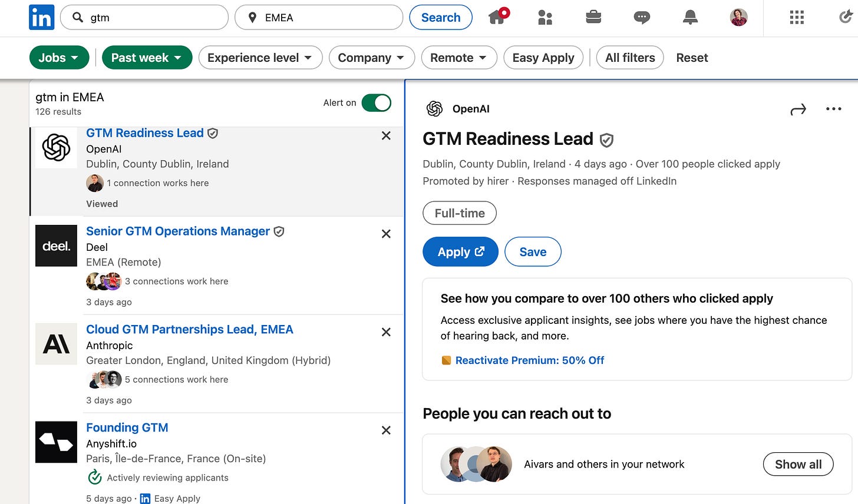Click the magnifier icon in the search box
Screen dimensions: 858x504
(x=78, y=18)
